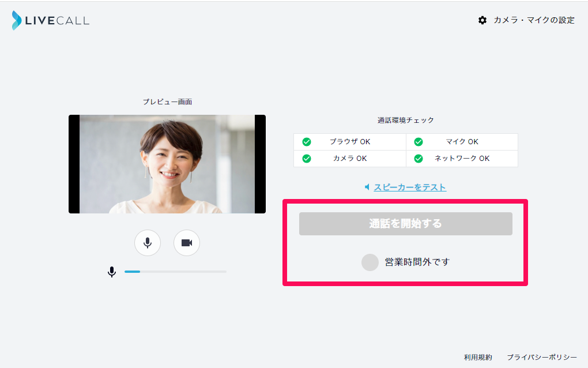Click green check icon beside ネットワーク OK
588x368 pixels.
(x=419, y=159)
